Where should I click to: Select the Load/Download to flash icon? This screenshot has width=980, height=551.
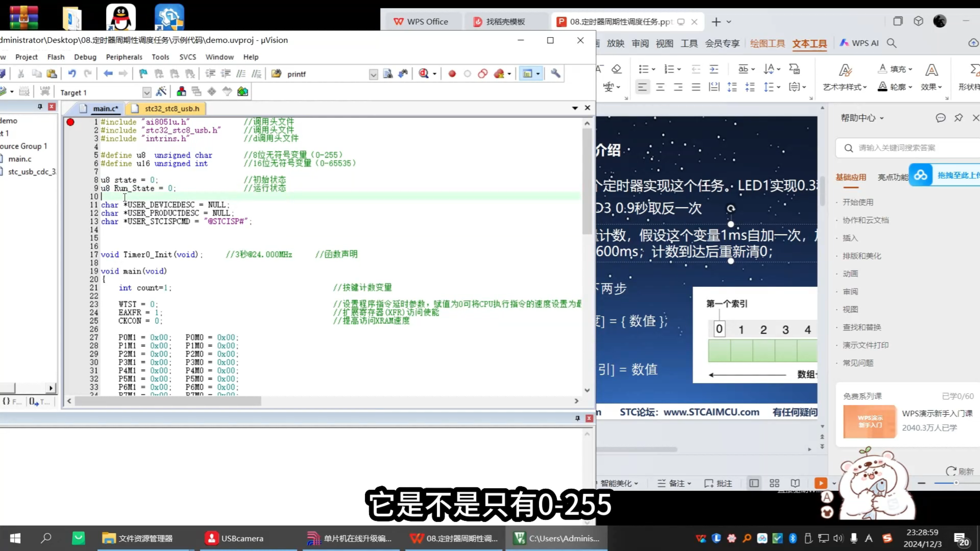45,90
